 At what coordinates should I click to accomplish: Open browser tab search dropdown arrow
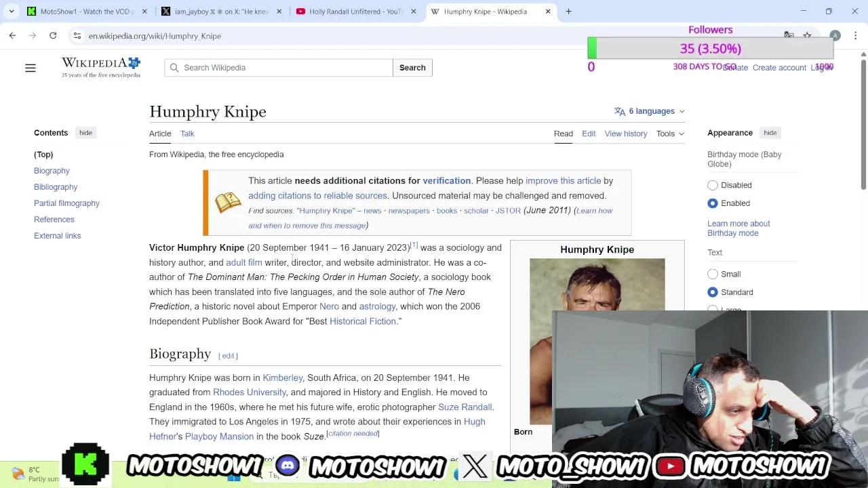pos(12,12)
